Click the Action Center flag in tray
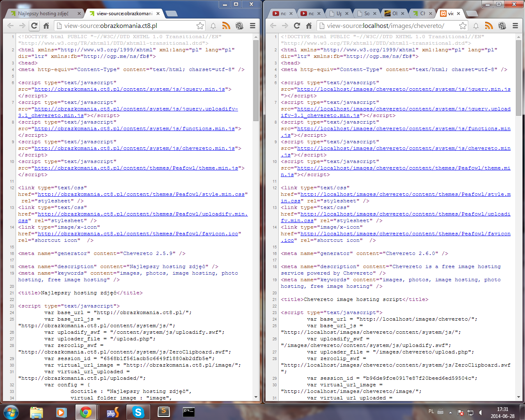The height and width of the screenshot is (420, 525). 461,412
